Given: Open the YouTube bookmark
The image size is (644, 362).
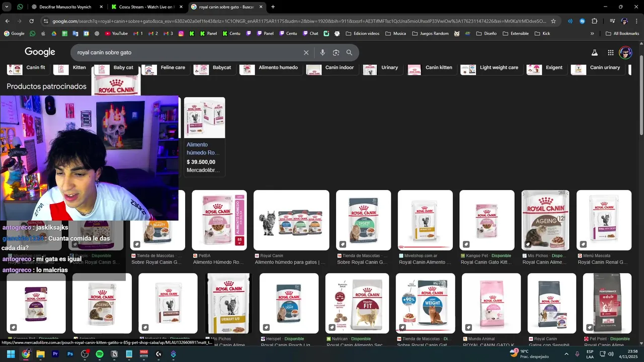Looking at the screenshot, I should coord(116,33).
